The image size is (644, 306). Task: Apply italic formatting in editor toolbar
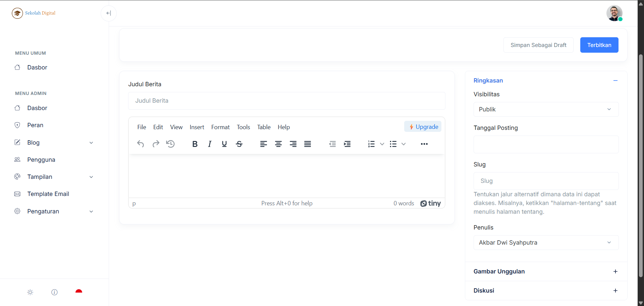pos(210,144)
